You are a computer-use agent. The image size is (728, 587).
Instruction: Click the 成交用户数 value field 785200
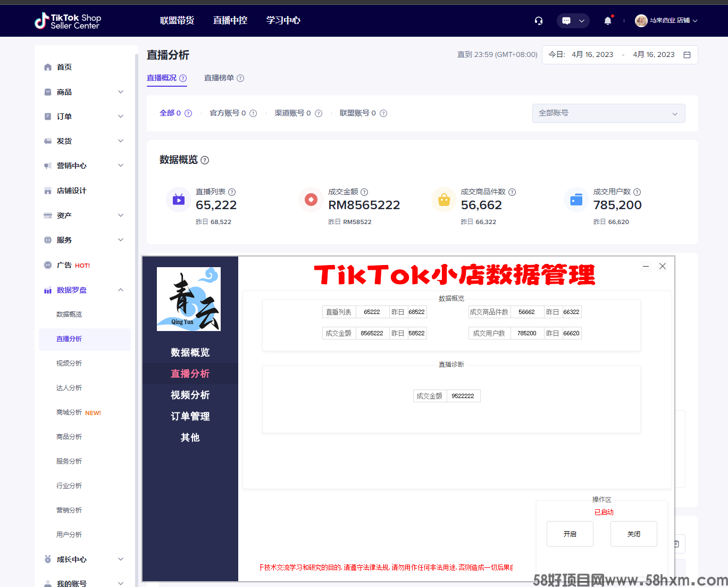tap(527, 333)
